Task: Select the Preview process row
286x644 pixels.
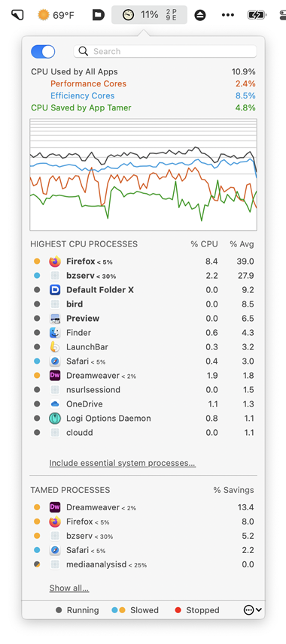Action: pyautogui.click(x=143, y=319)
